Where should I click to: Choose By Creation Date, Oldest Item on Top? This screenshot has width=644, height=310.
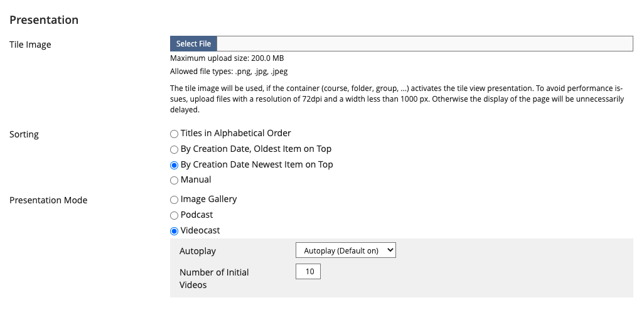[x=174, y=149]
